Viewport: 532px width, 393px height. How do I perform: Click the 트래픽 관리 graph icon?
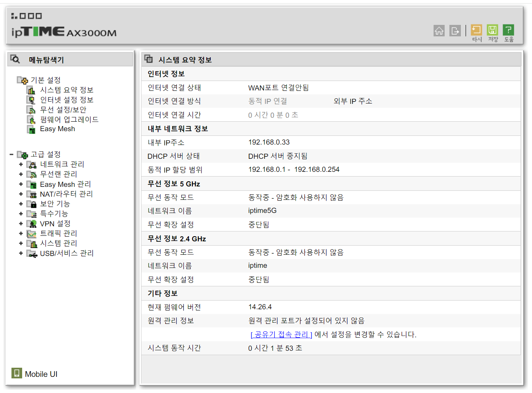[31, 233]
